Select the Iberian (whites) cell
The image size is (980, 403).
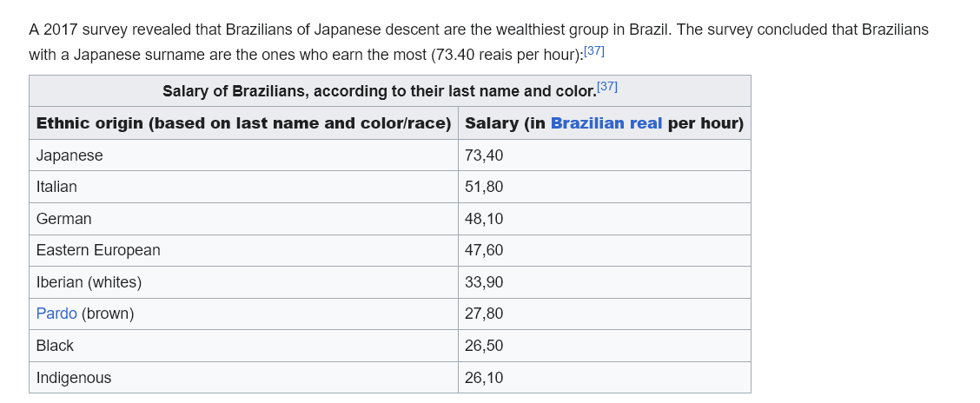(89, 282)
